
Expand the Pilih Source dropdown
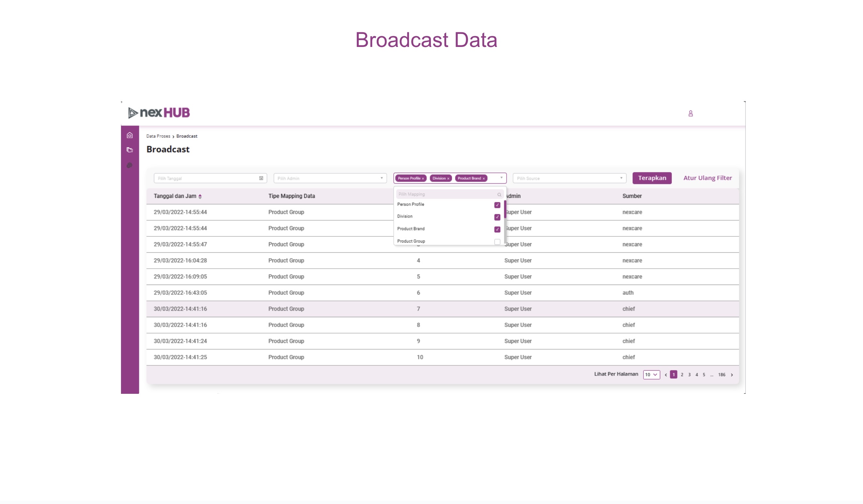tap(569, 178)
